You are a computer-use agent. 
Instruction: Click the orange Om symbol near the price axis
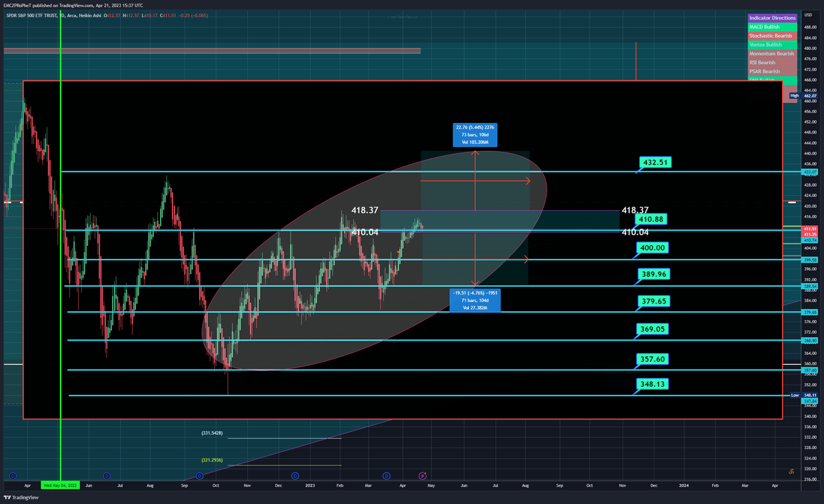pyautogui.click(x=791, y=471)
